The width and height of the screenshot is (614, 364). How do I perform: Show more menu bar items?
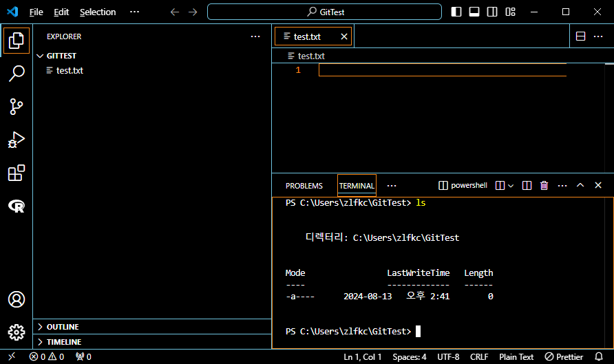pos(135,12)
